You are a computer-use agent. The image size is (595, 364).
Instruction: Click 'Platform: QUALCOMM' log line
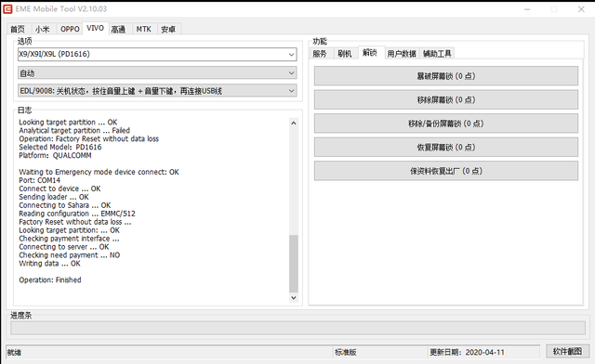[55, 155]
